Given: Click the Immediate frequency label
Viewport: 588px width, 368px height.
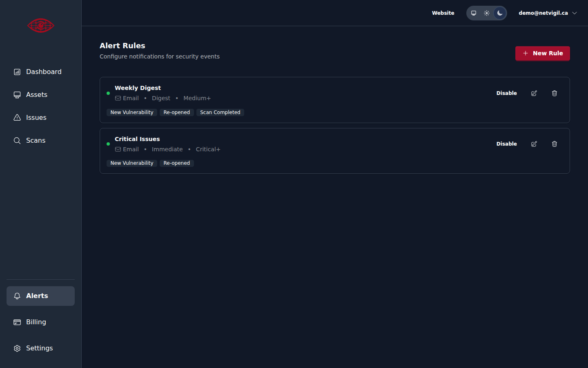Looking at the screenshot, I should (x=167, y=149).
